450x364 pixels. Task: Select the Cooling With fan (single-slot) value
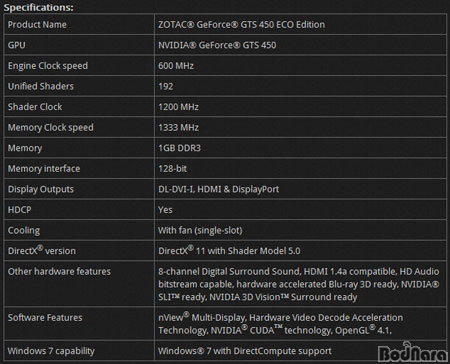[x=200, y=230]
